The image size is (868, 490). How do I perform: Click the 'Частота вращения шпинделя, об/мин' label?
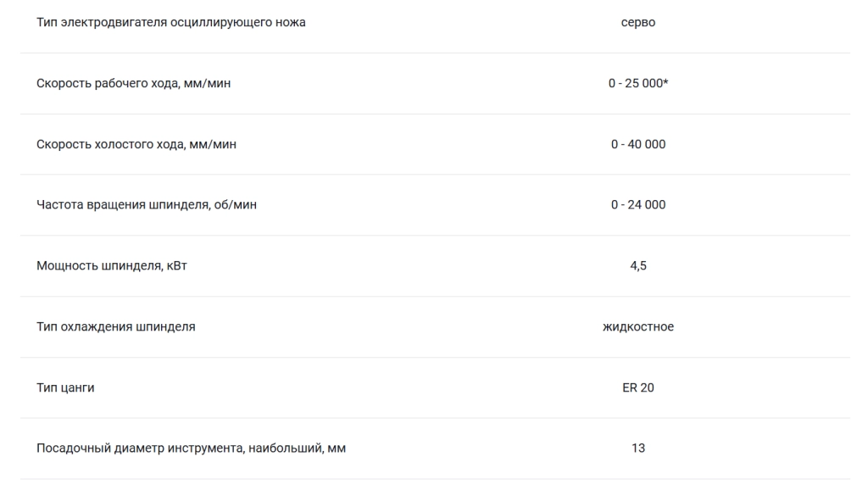[x=147, y=205]
